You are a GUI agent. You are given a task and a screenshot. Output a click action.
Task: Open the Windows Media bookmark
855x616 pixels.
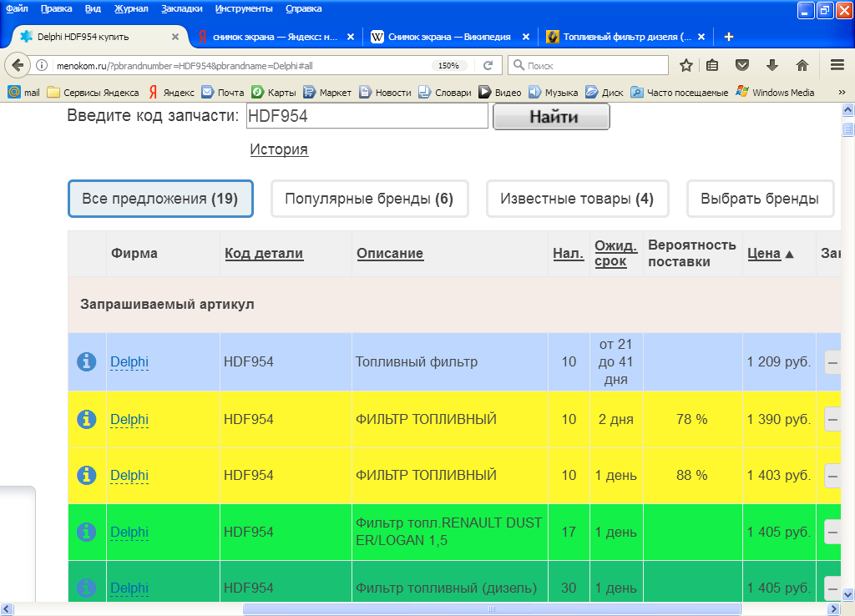[x=774, y=92]
